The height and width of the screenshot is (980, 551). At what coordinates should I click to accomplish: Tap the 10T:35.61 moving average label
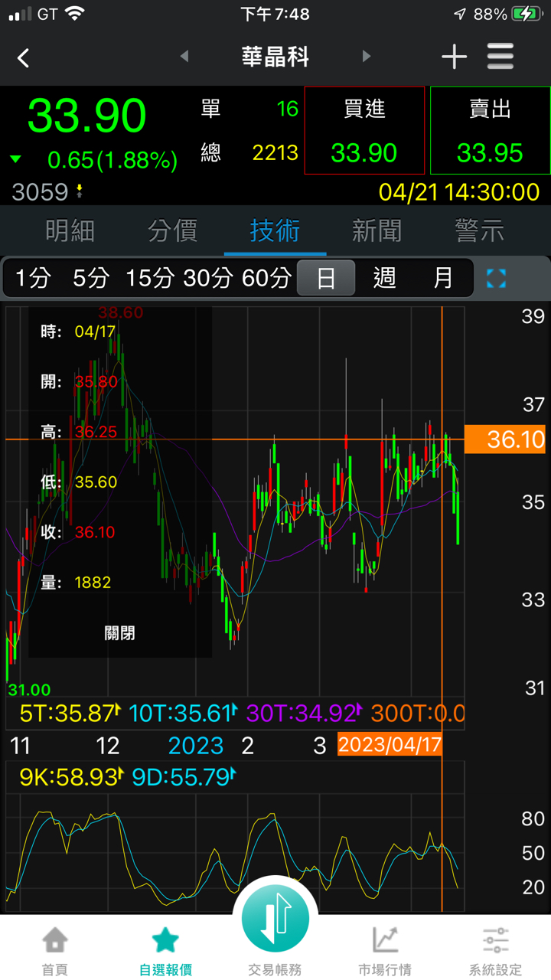click(x=183, y=714)
